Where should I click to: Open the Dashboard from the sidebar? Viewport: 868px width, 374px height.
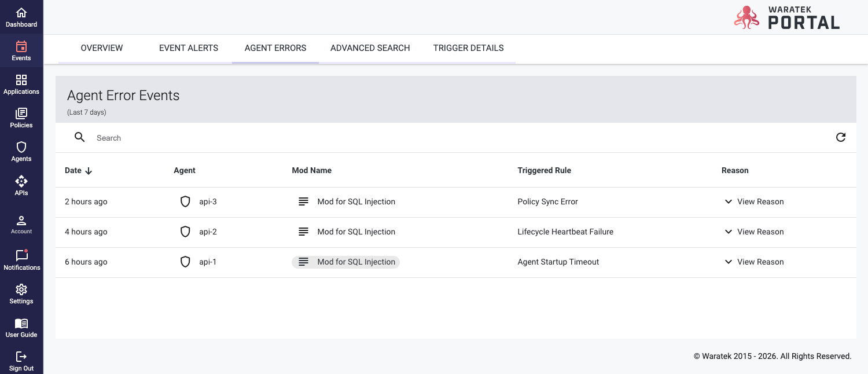tap(21, 17)
